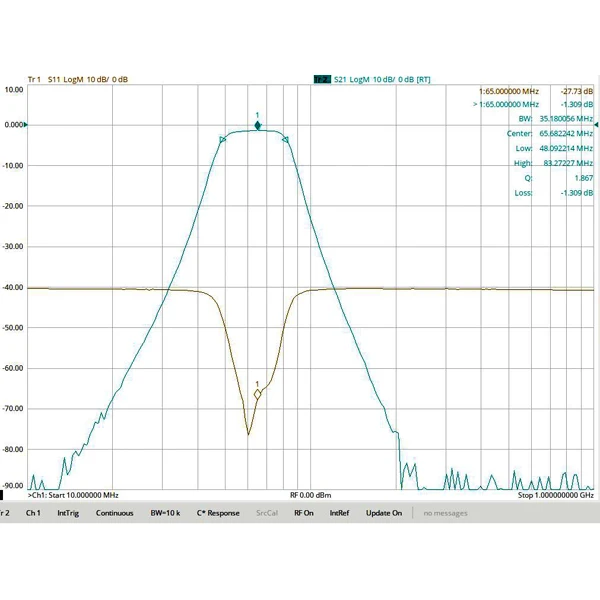Click the Ch 1 status bar item
Screen dimensions: 600x600
click(33, 513)
